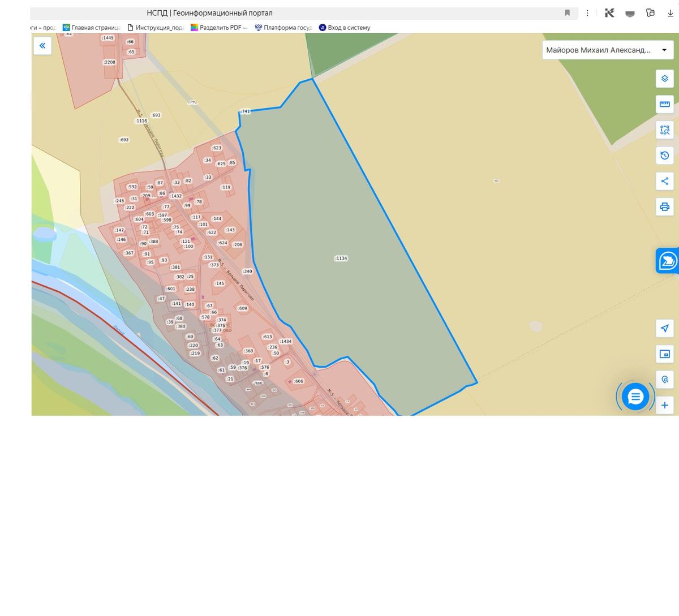Viewport: 679px width, 616px height.
Task: Activate the ruler measurement tool
Action: [x=665, y=104]
